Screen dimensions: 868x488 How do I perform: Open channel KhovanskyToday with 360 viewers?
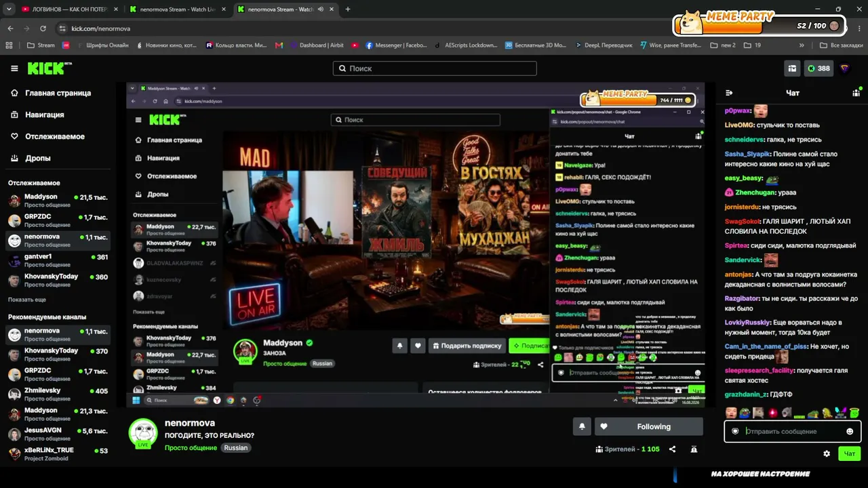[x=58, y=280]
